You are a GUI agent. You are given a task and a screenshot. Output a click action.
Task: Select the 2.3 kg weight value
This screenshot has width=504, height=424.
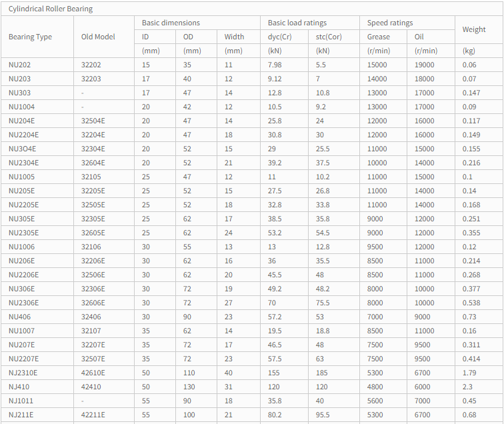coord(467,387)
